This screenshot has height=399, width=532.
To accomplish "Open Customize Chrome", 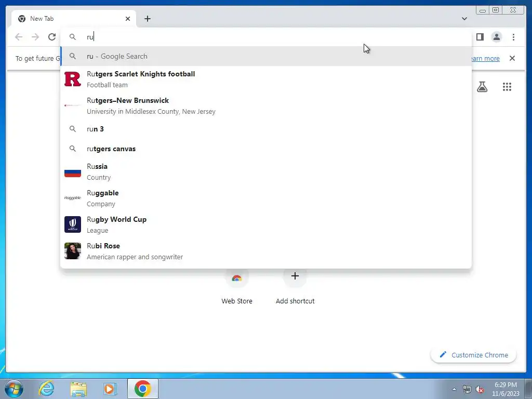I will coord(474,355).
